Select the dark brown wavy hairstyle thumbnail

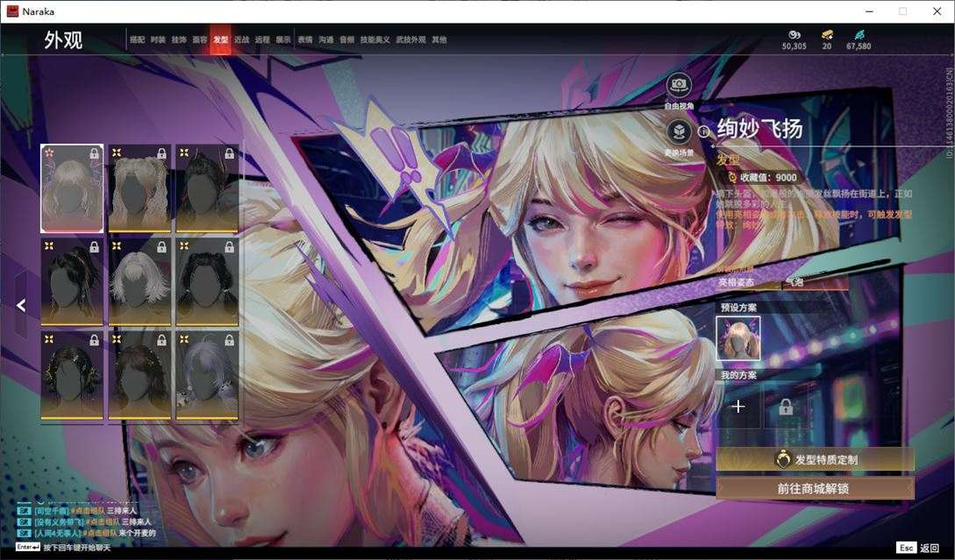coord(139,375)
